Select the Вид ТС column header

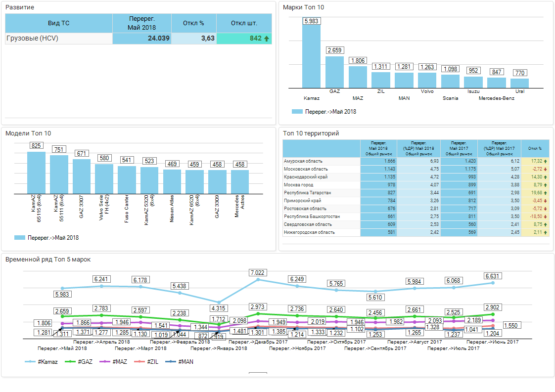(59, 23)
